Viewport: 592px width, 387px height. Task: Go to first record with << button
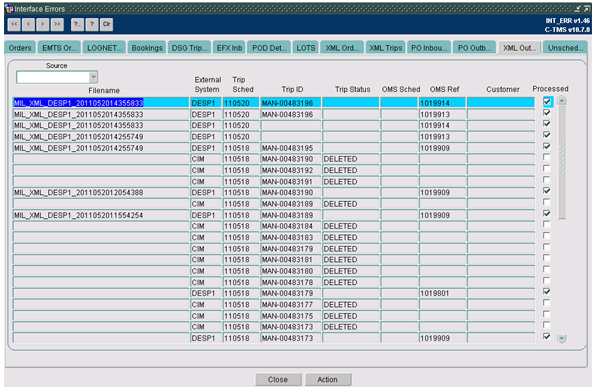pyautogui.click(x=14, y=25)
